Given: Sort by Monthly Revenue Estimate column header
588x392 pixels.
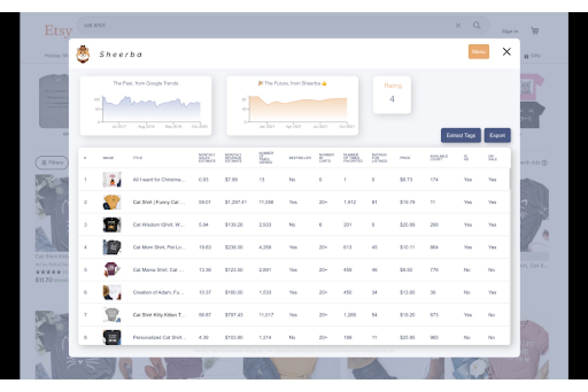Looking at the screenshot, I should click(x=233, y=158).
